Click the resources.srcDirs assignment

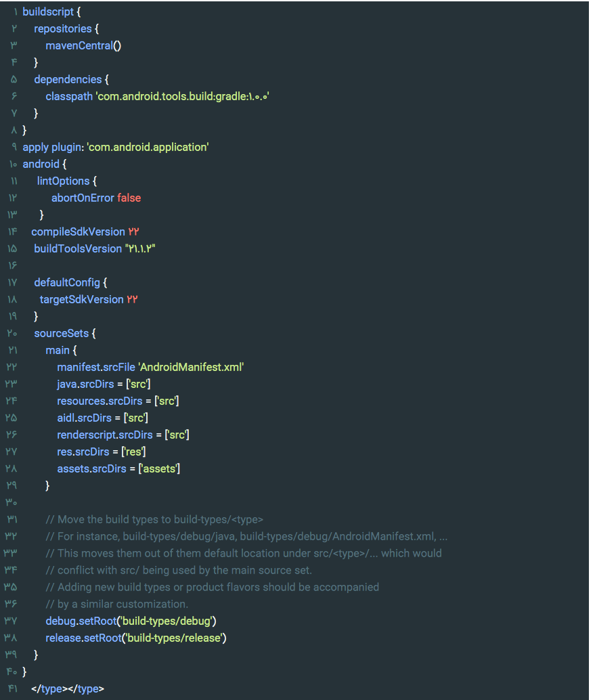tap(118, 401)
